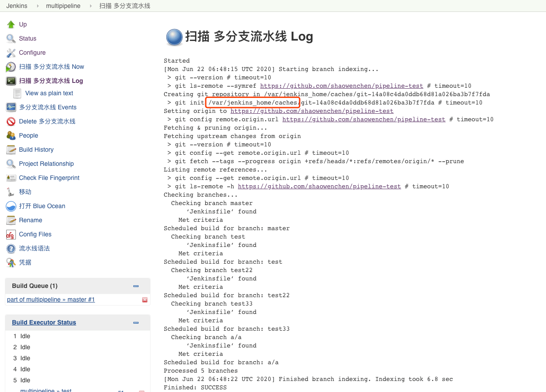Collapse the Build Executor Status panel
546x392 pixels.
136,322
